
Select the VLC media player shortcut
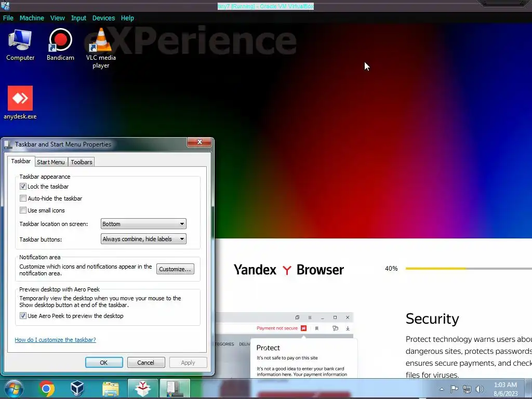point(101,48)
